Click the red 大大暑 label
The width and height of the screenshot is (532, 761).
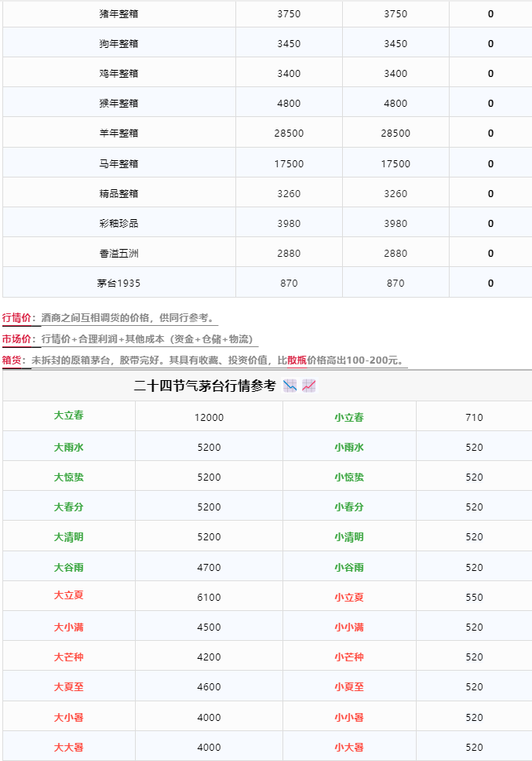69,748
